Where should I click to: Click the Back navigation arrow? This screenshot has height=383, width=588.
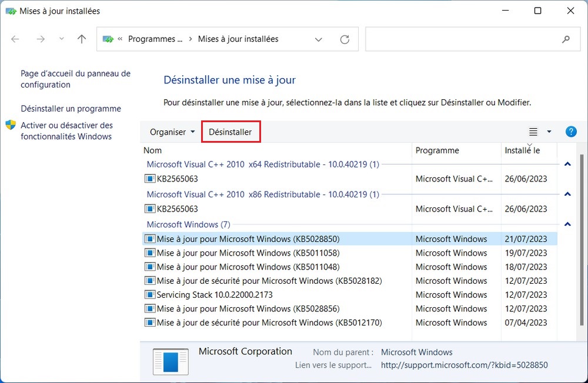(x=15, y=39)
